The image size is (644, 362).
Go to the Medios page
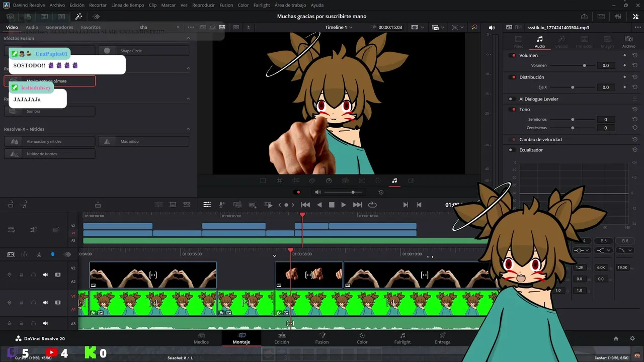tap(201, 338)
